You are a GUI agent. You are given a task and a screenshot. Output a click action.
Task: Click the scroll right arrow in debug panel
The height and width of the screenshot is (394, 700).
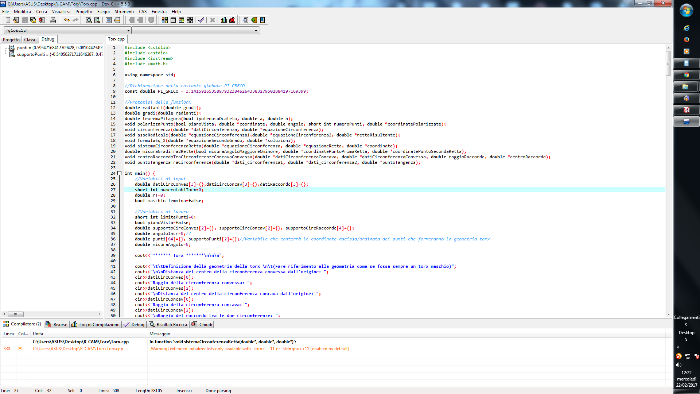pos(100,314)
